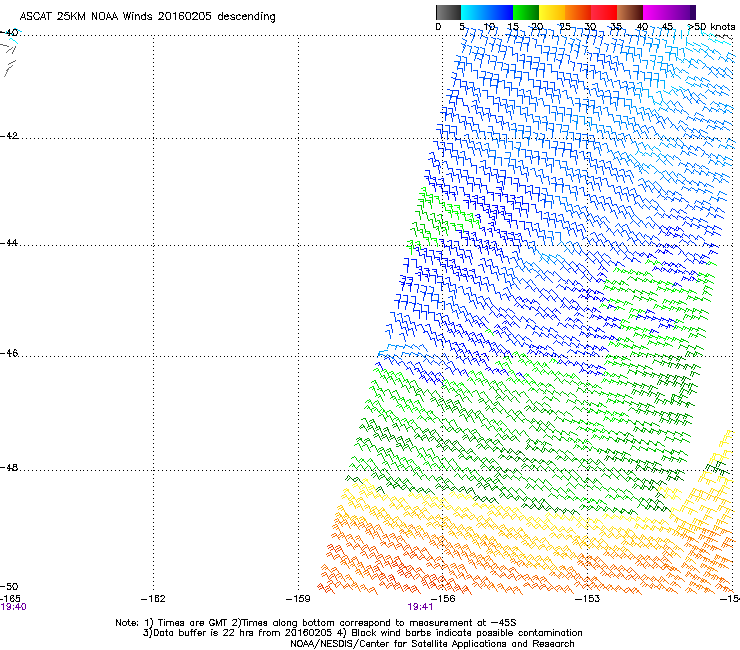Click the '>50 knots' legend label

pos(711,27)
